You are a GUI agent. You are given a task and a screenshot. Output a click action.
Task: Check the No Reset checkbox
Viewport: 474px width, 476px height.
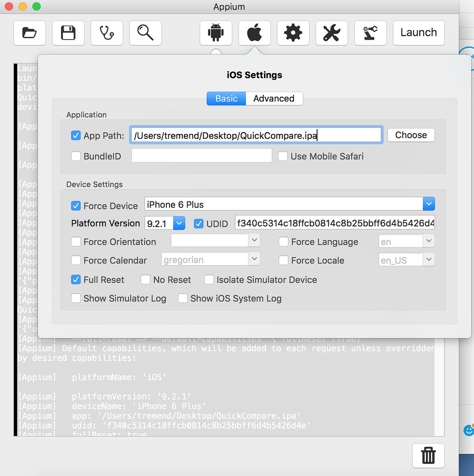tap(145, 280)
